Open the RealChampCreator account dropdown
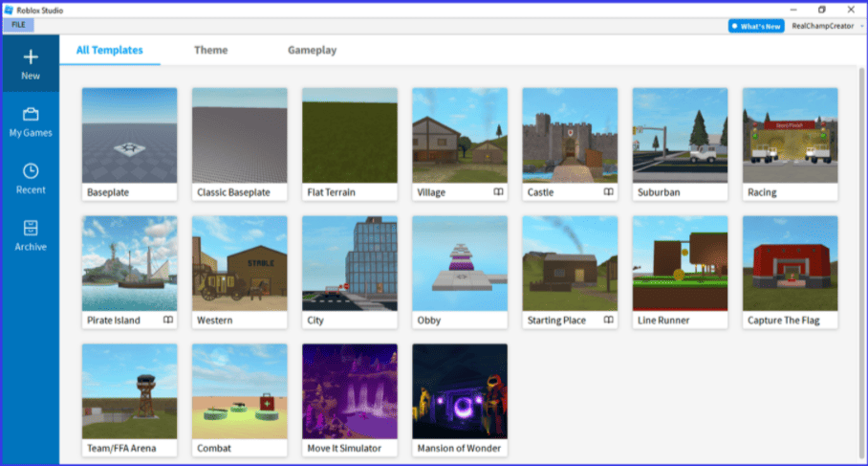 pyautogui.click(x=827, y=26)
